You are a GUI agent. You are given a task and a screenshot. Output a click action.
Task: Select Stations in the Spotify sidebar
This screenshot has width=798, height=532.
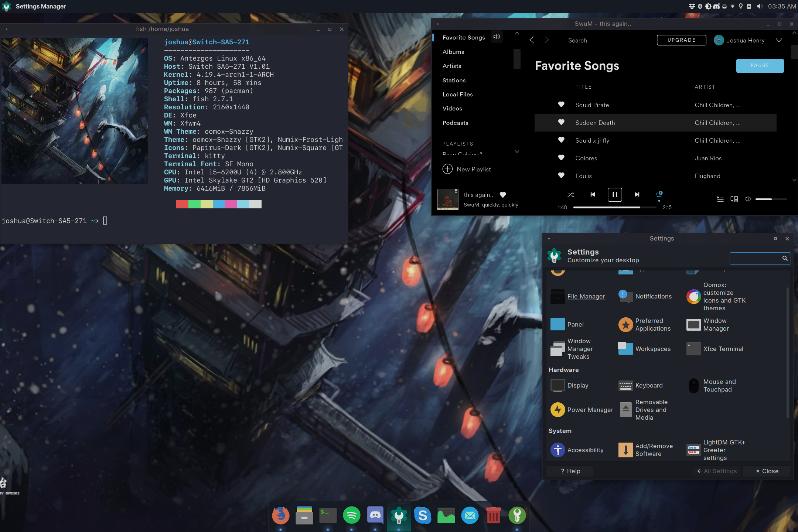coord(454,80)
